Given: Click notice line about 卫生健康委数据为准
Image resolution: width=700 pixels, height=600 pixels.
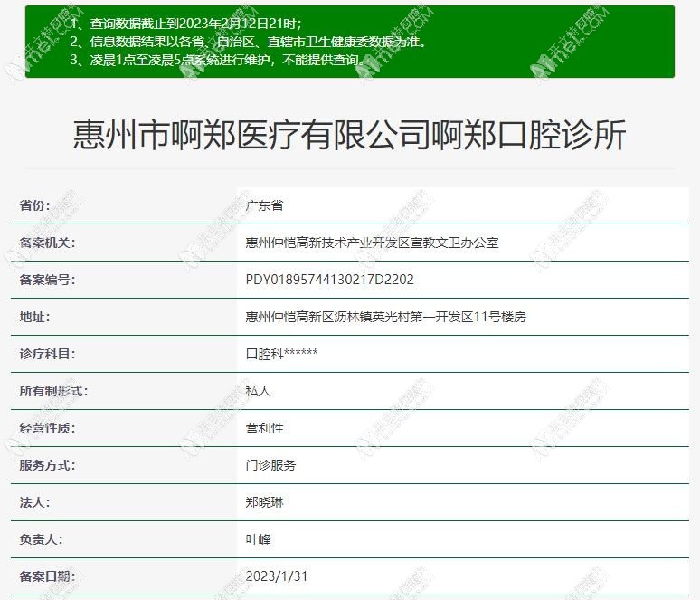Looking at the screenshot, I should click(x=249, y=42).
